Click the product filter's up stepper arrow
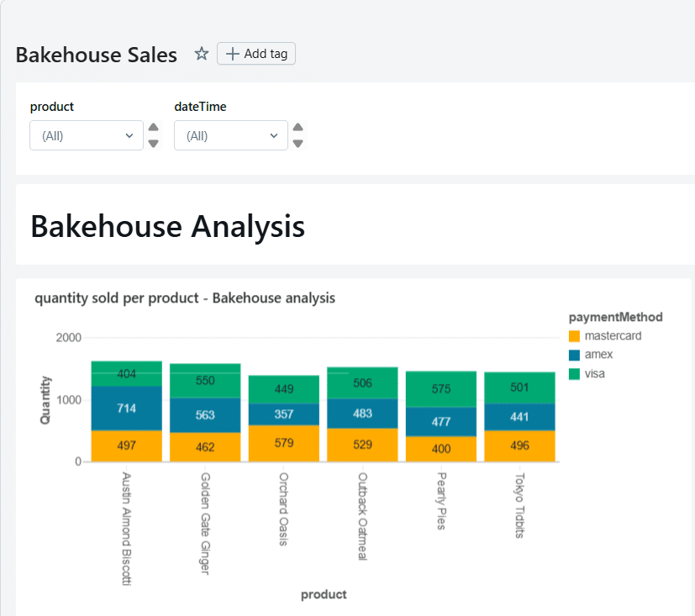This screenshot has height=616, width=695. click(151, 129)
